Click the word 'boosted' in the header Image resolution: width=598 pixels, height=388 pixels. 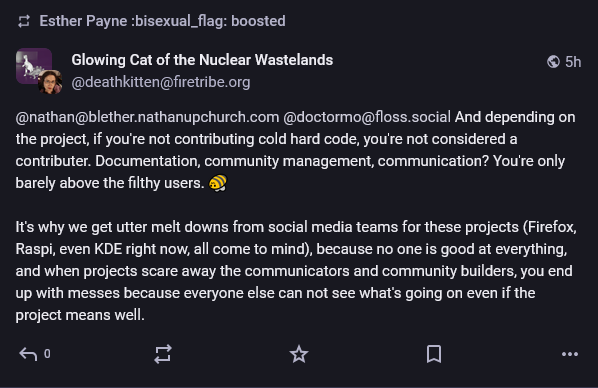pos(258,21)
